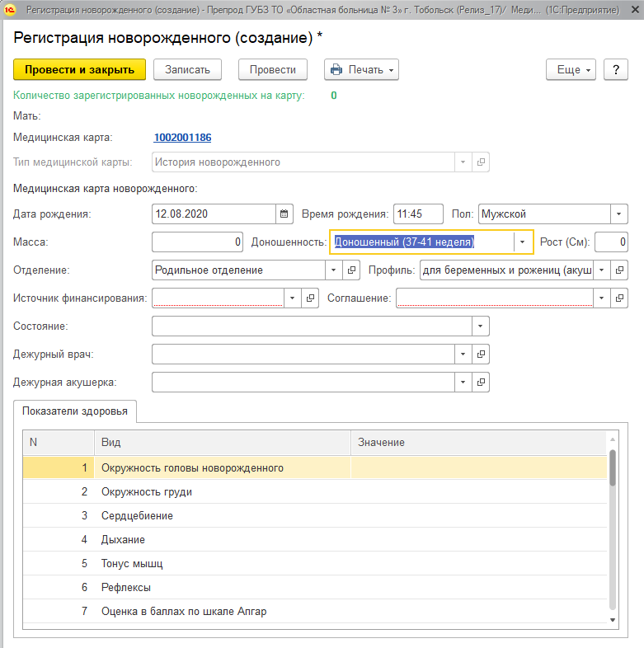Image resolution: width=644 pixels, height=648 pixels.
Task: Click open-form icon next to Дежурная акушерка
Action: [482, 383]
